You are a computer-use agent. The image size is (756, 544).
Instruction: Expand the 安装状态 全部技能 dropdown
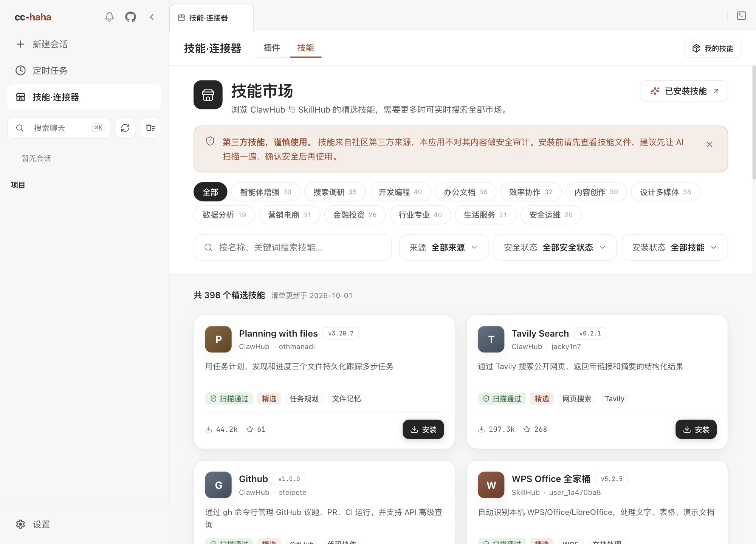coord(675,247)
